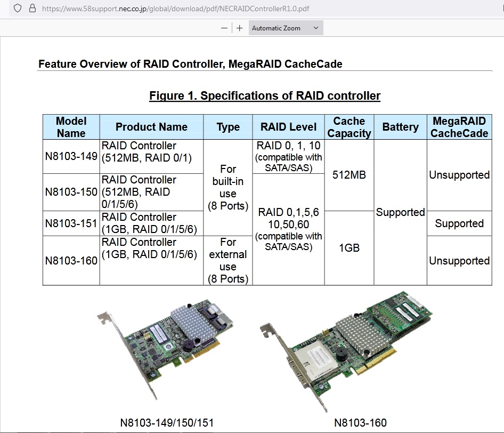Click the 'RAID 0, 1, 10' level cell
The width and height of the screenshot is (504, 433).
289,157
